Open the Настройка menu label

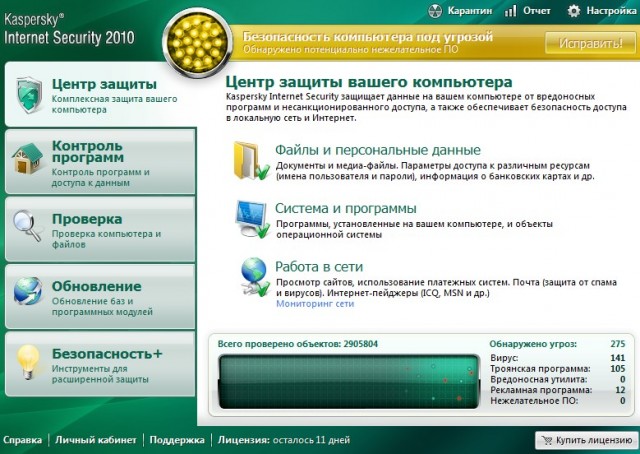pos(611,11)
